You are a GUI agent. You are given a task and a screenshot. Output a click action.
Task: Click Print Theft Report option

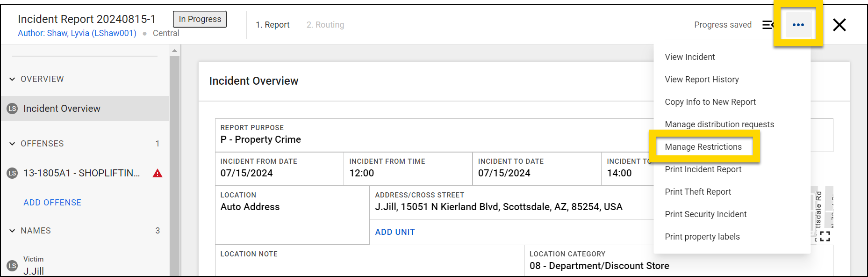698,192
